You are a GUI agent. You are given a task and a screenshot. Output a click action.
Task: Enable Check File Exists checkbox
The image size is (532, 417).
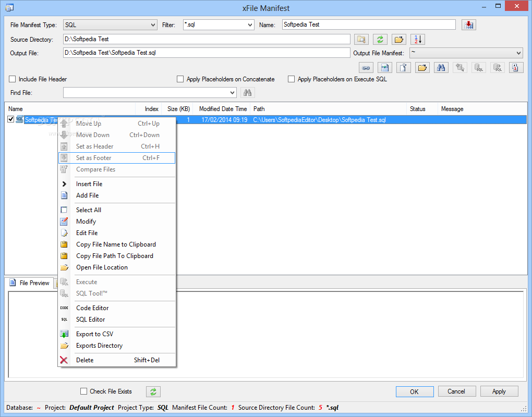click(83, 391)
